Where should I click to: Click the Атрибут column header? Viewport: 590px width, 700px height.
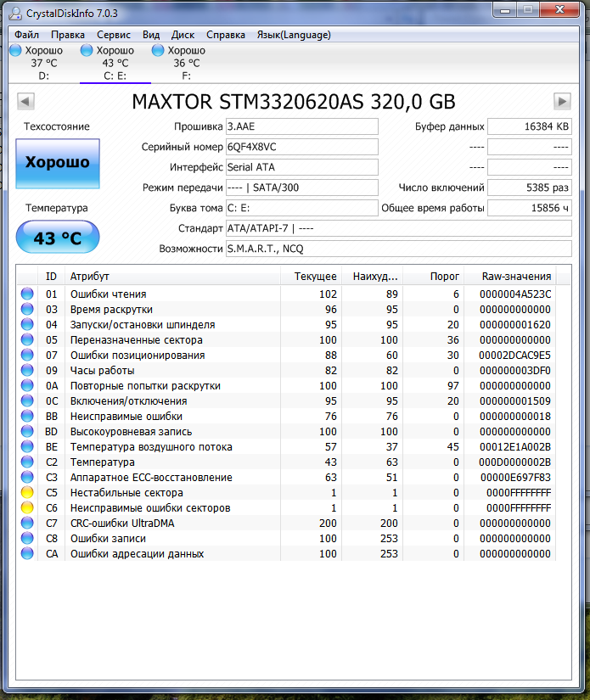tap(172, 277)
